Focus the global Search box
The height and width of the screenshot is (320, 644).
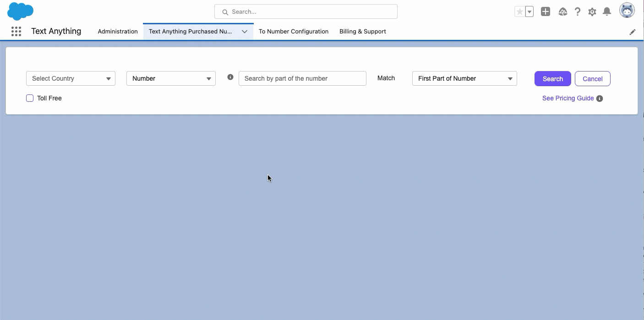tap(306, 11)
